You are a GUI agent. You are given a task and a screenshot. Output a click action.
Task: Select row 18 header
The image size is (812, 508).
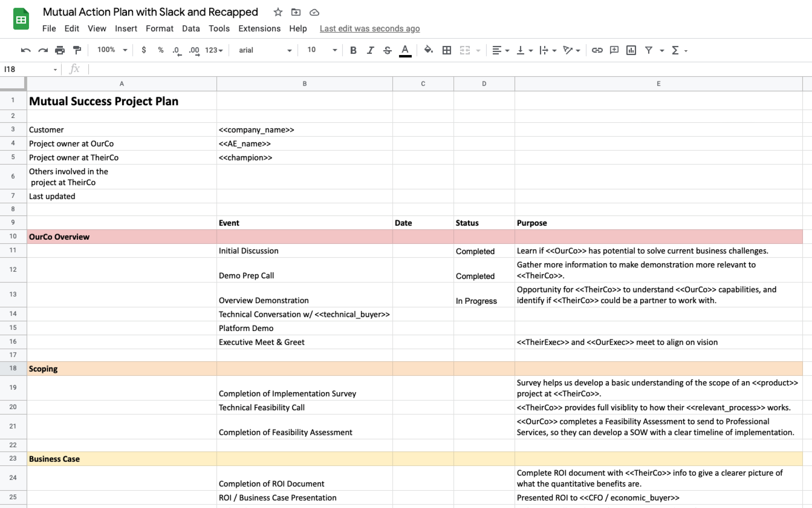click(13, 368)
